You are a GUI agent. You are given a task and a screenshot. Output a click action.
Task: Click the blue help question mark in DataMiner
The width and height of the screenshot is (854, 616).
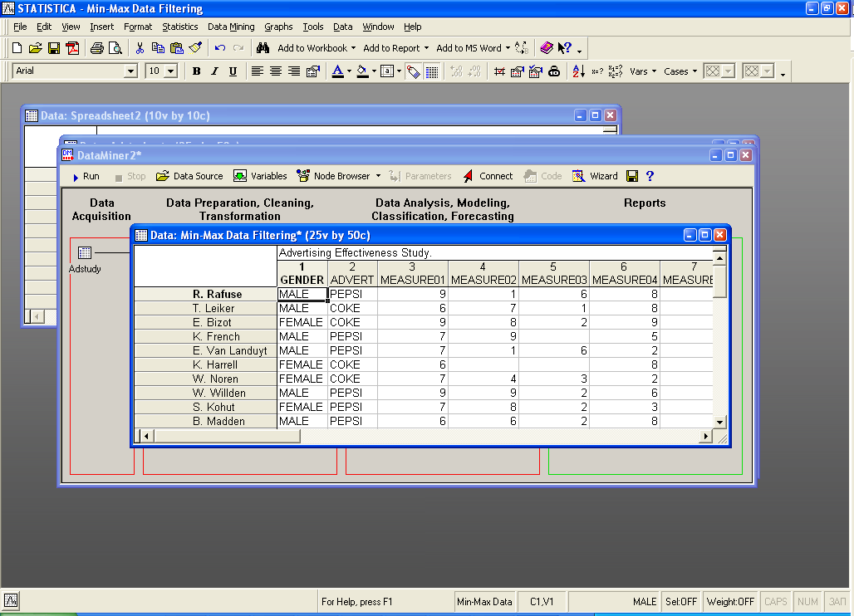[650, 176]
